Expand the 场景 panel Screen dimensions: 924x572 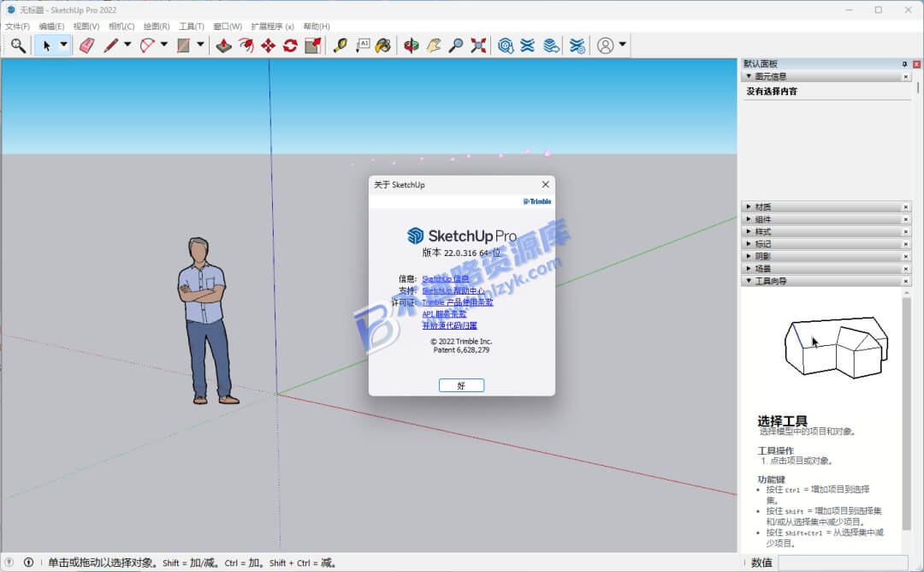(749, 268)
